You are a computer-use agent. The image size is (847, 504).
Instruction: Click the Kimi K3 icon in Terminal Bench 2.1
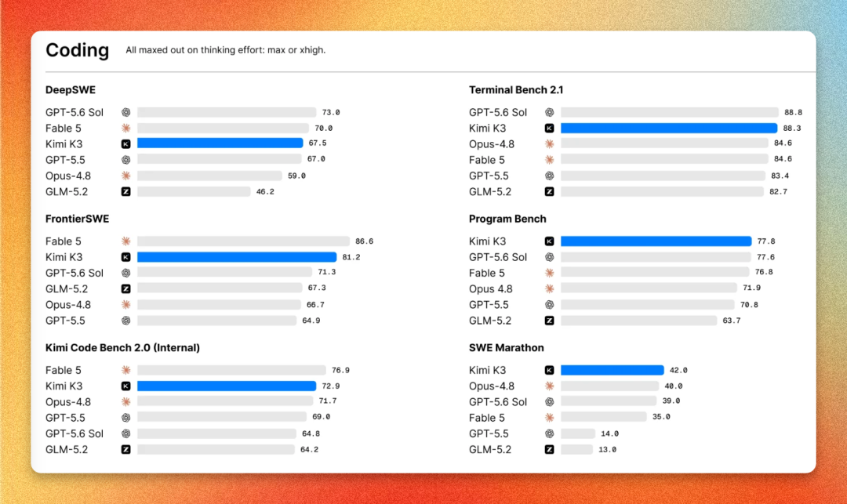[x=549, y=129]
